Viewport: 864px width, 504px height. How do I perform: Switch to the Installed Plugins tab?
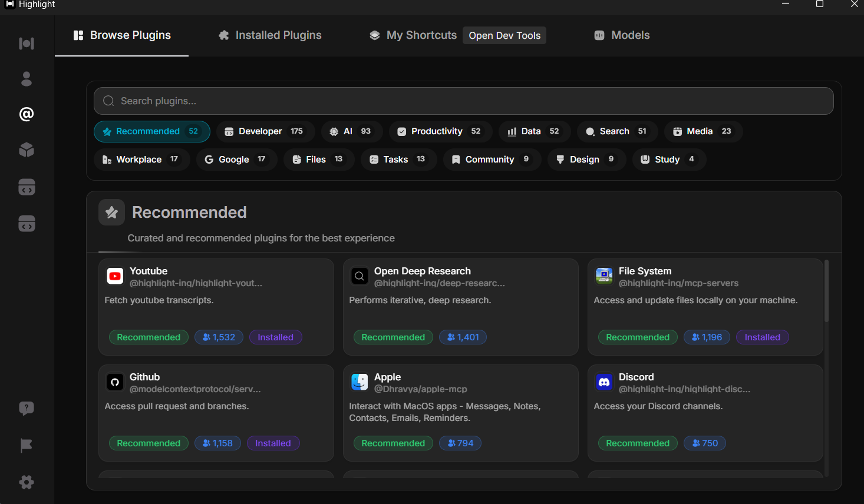coord(270,35)
